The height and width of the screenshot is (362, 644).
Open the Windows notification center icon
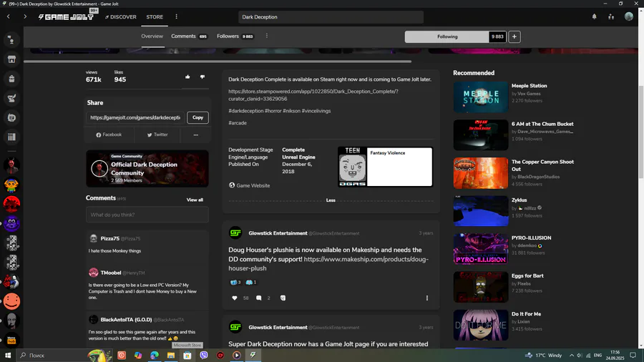coord(633,356)
